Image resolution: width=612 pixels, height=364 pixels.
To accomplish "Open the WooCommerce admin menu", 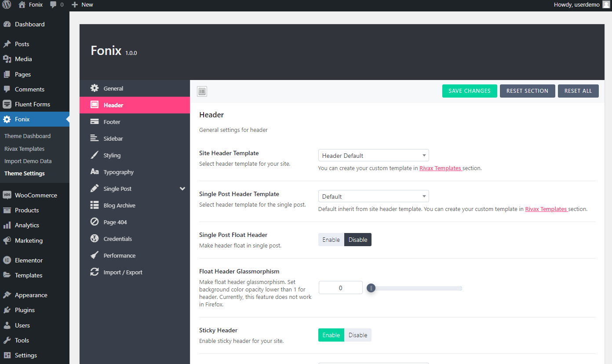I will 36,195.
